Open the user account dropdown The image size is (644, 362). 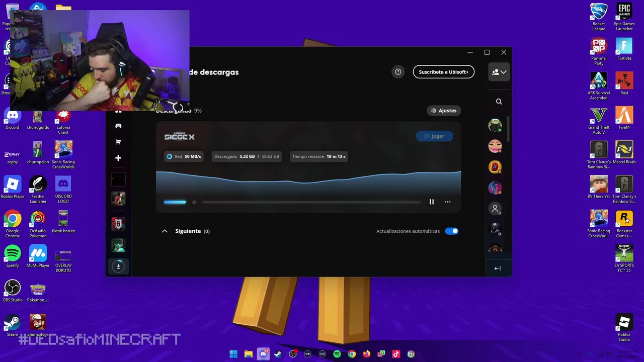pos(499,72)
